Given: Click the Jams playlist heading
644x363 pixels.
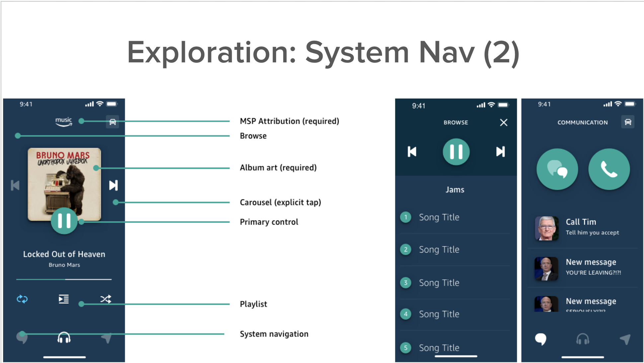Looking at the screenshot, I should click(455, 189).
